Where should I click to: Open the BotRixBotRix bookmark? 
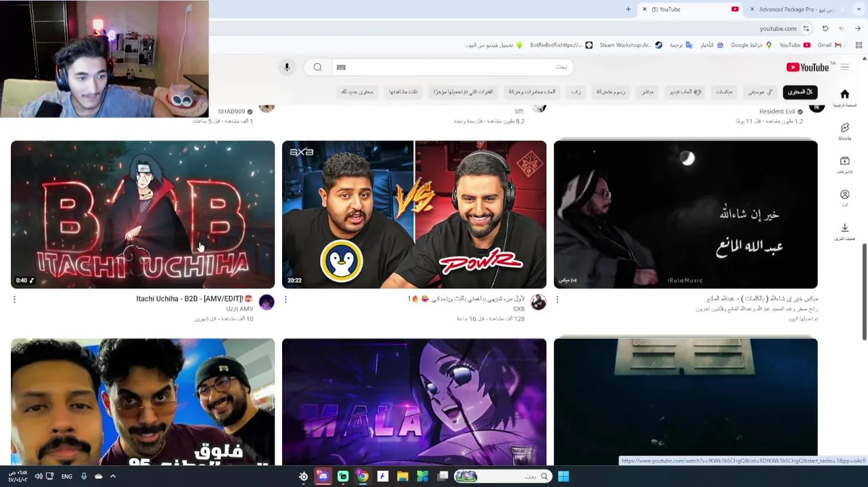pos(561,45)
